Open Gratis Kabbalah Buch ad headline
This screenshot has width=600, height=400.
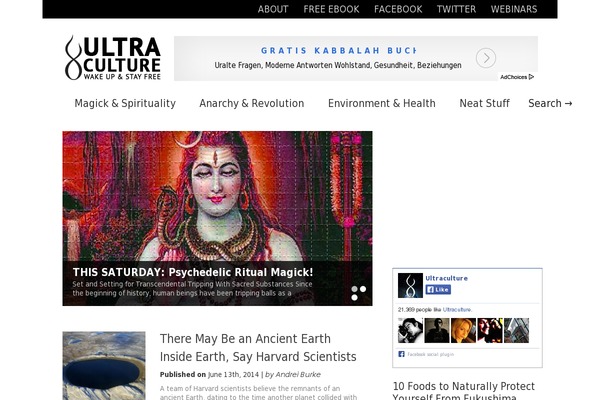click(338, 51)
